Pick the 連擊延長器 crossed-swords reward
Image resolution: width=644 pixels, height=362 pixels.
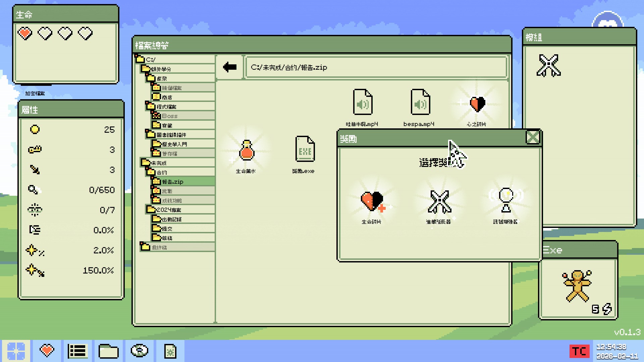439,202
